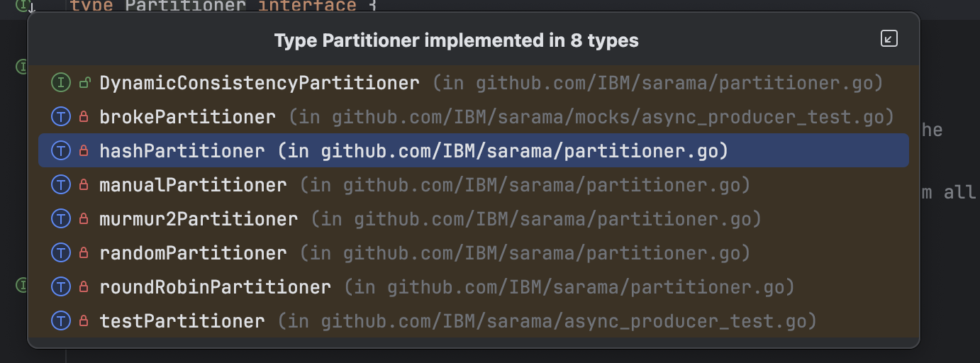The image size is (980, 363).
Task: Click red lock icon of murmur2Partitioner
Action: (84, 219)
